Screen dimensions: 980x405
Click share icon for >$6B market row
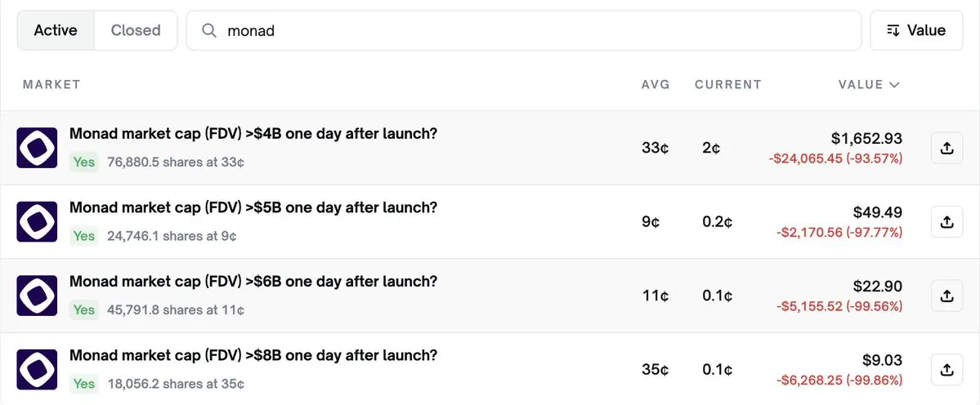click(x=946, y=296)
